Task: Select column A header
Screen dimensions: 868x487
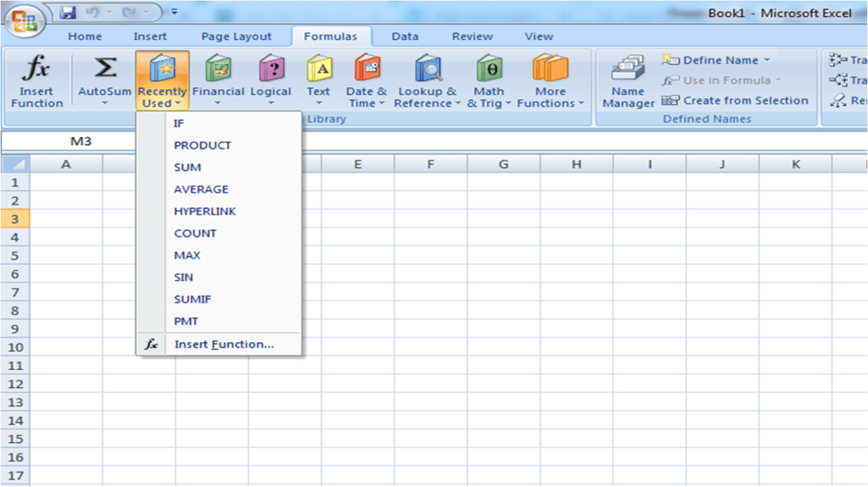Action: click(66, 164)
